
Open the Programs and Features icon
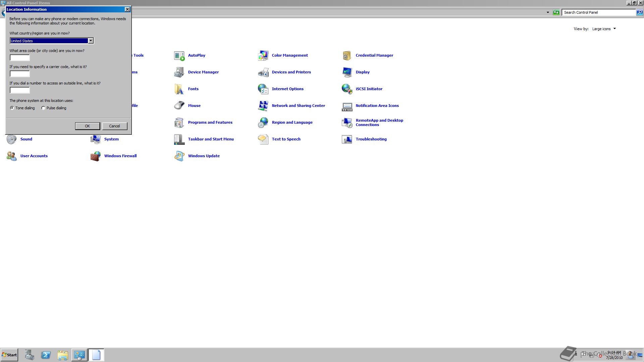click(179, 123)
